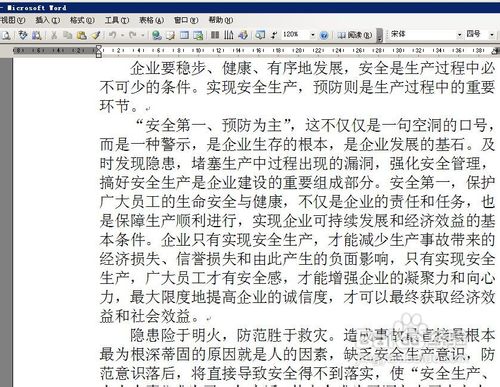Click the line starting with 隐患险于明火

312,335
